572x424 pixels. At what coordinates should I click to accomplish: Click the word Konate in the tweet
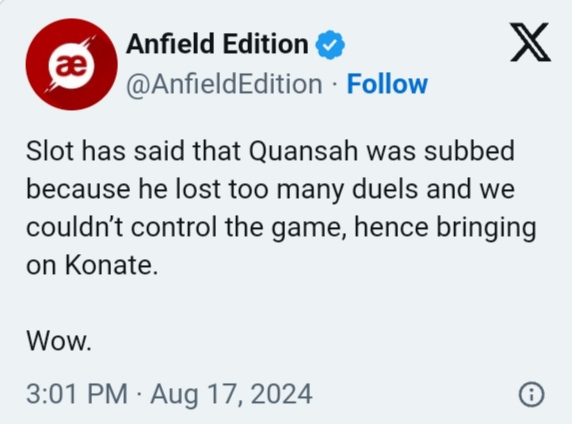(111, 265)
